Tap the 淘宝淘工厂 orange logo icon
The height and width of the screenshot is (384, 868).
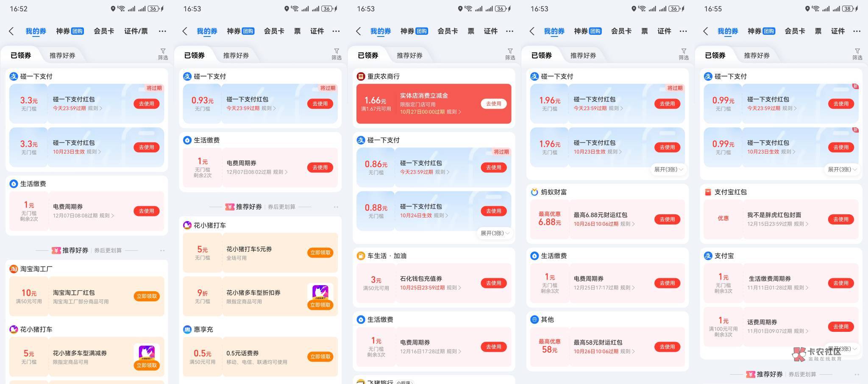(x=14, y=269)
